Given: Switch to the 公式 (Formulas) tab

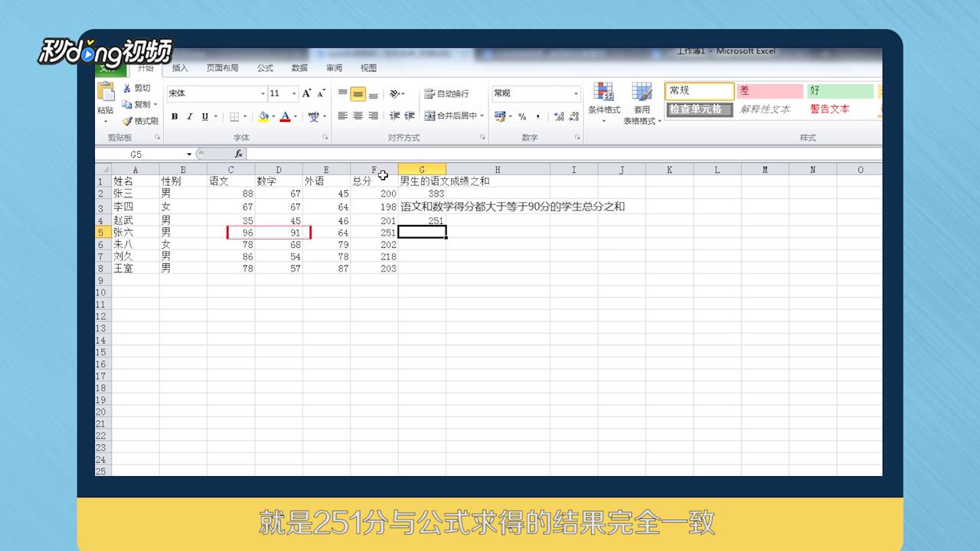Looking at the screenshot, I should (265, 68).
